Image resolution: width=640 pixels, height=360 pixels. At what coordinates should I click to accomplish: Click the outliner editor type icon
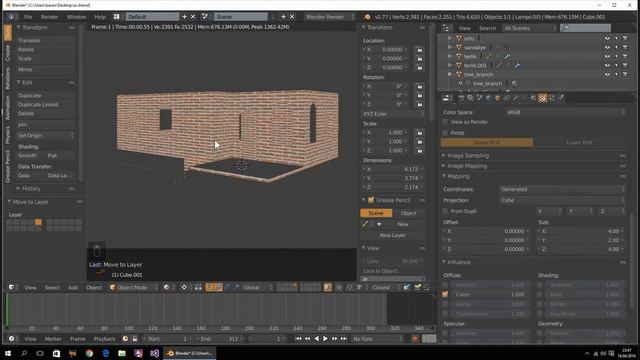[x=447, y=28]
